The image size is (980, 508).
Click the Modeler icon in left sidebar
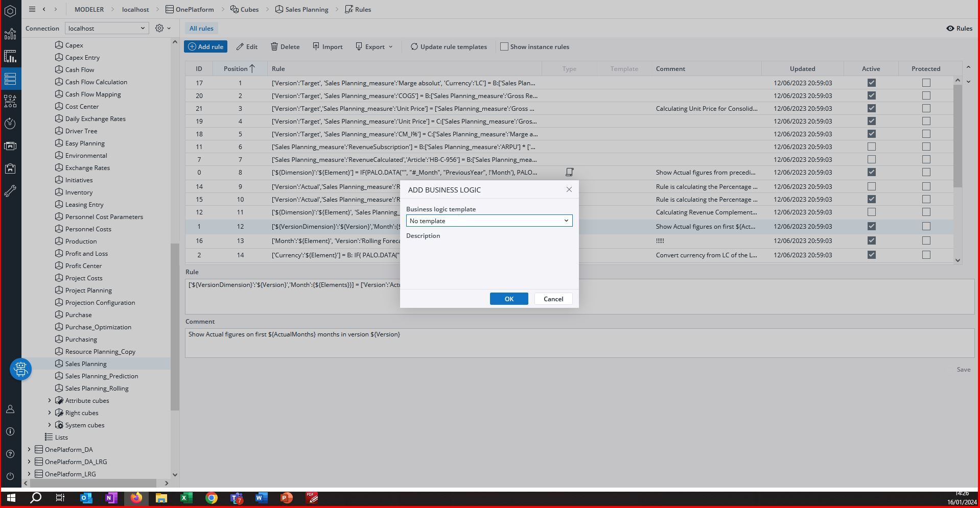point(10,79)
